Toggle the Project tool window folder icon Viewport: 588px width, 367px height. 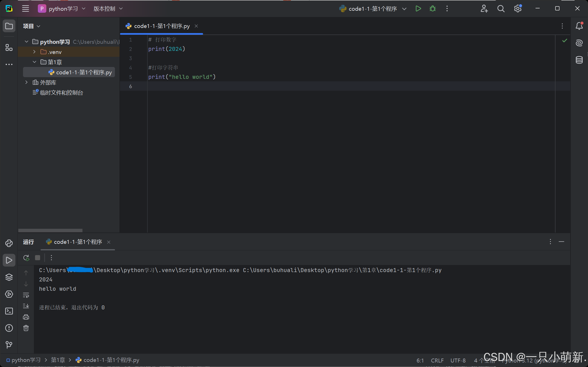9,26
